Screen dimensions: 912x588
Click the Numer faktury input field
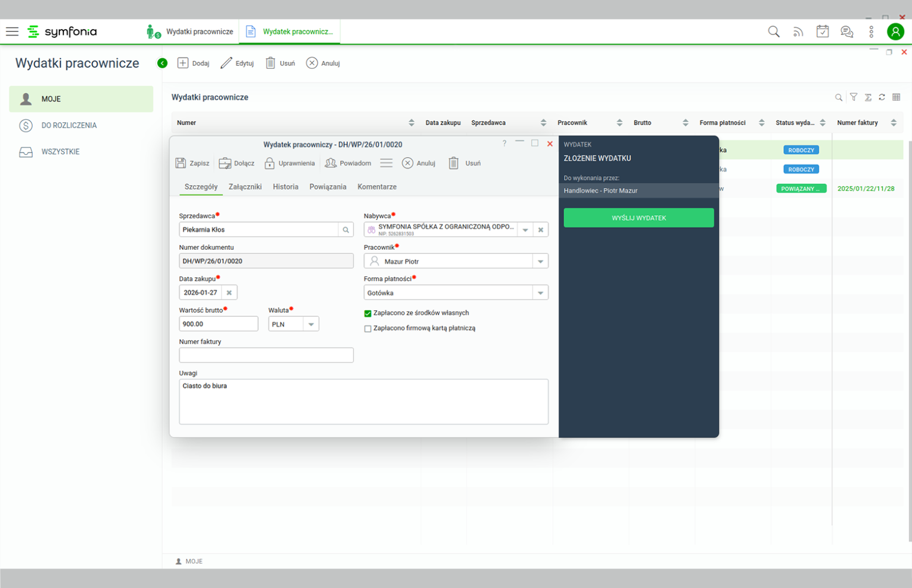coord(266,355)
